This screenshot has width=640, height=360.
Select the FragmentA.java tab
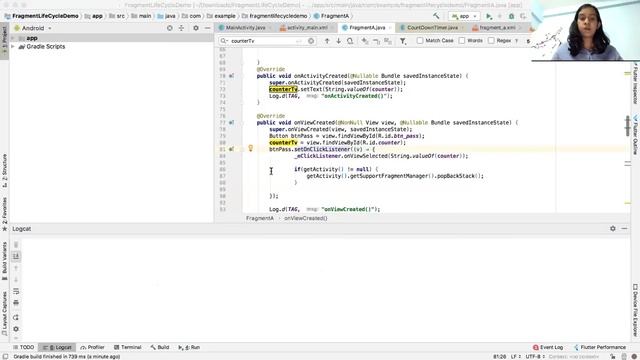click(x=367, y=28)
